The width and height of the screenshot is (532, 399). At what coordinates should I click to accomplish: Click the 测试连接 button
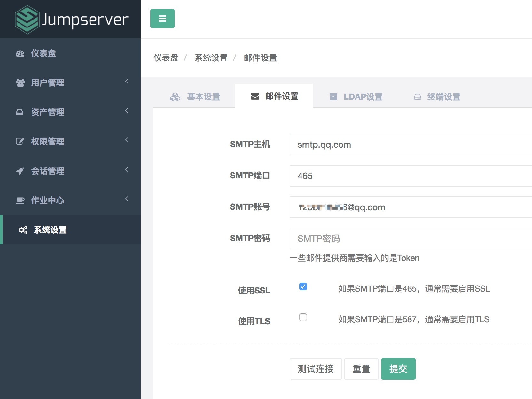click(316, 369)
